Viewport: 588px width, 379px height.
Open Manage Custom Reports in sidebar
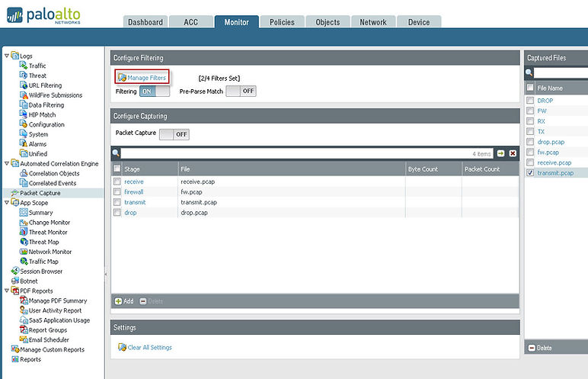tap(52, 349)
